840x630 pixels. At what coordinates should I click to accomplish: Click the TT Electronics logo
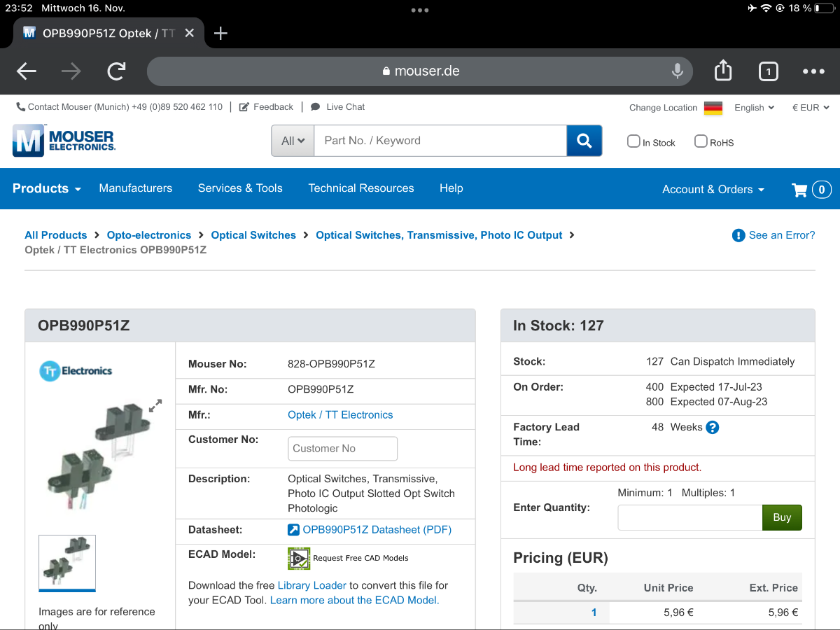[76, 370]
